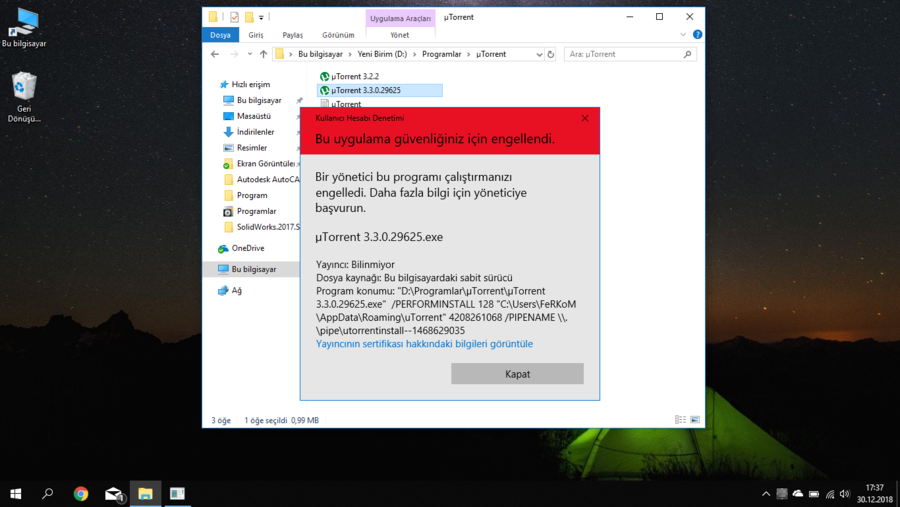Click Programlar in the address path

tap(441, 54)
